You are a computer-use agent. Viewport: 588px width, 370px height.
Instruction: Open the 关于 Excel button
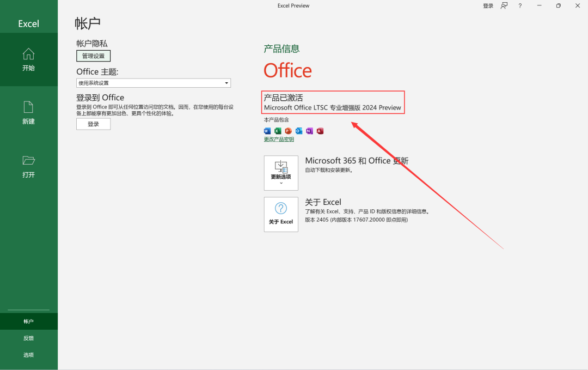[281, 214]
